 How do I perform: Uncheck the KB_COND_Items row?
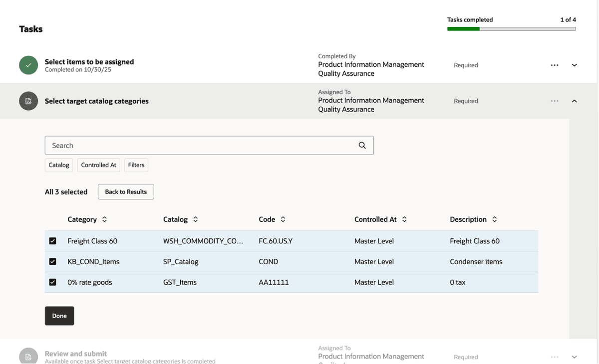click(52, 261)
